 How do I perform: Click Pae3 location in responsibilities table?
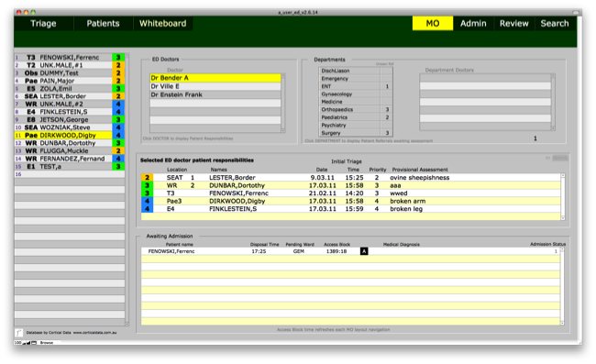tap(173, 201)
